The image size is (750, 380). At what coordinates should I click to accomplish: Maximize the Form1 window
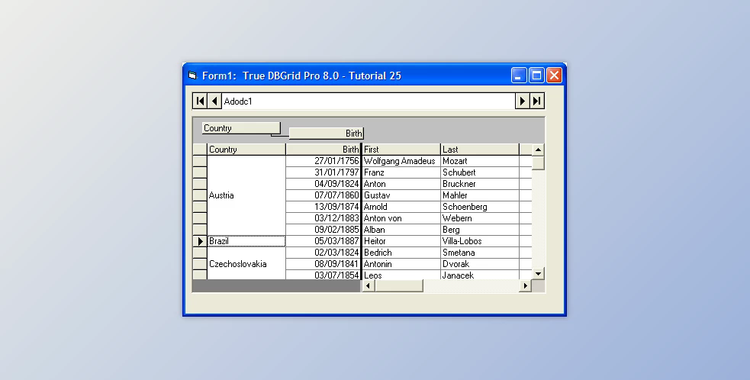coord(537,75)
